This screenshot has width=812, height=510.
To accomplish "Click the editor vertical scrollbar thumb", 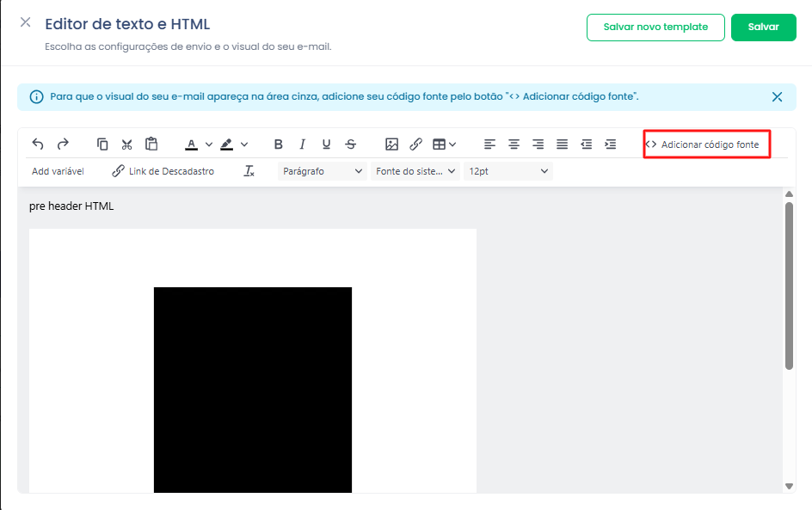I will point(789,286).
